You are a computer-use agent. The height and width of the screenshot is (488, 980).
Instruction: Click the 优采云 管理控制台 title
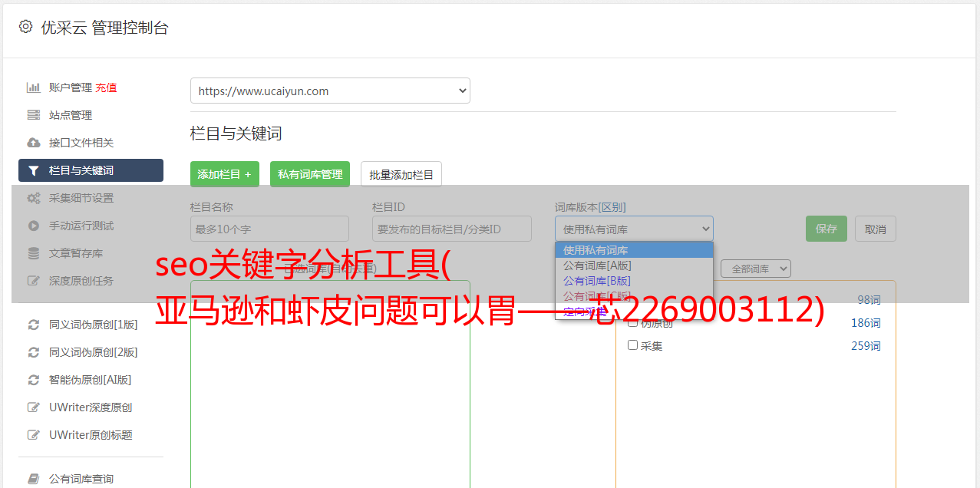[x=104, y=28]
